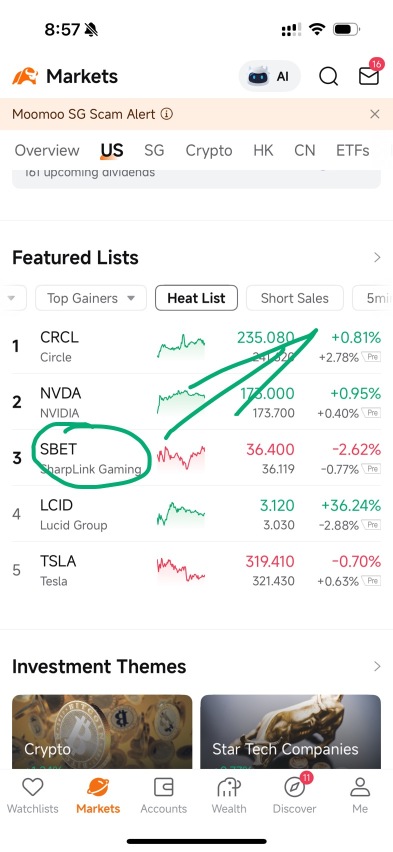This screenshot has width=393, height=852.
Task: Select the Short Sales list filter
Action: click(x=295, y=298)
